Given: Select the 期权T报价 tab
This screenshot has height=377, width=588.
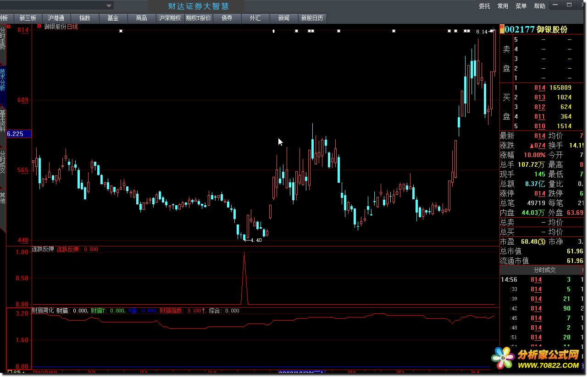Looking at the screenshot, I should pos(198,18).
